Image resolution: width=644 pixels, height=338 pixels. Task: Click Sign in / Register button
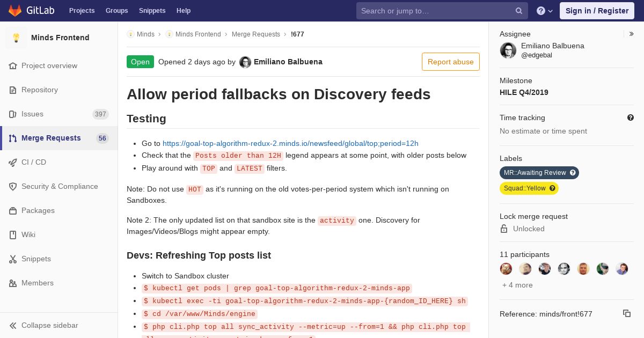tap(597, 11)
